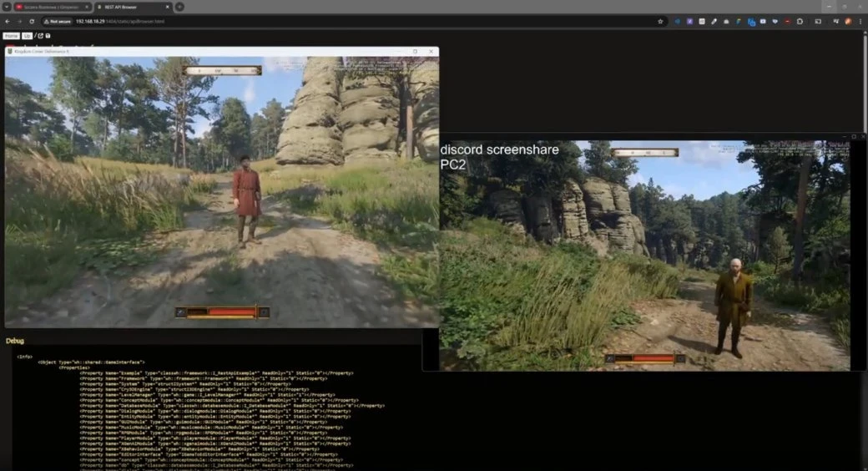
Task: Bookmark this page with the star icon
Action: 660,21
